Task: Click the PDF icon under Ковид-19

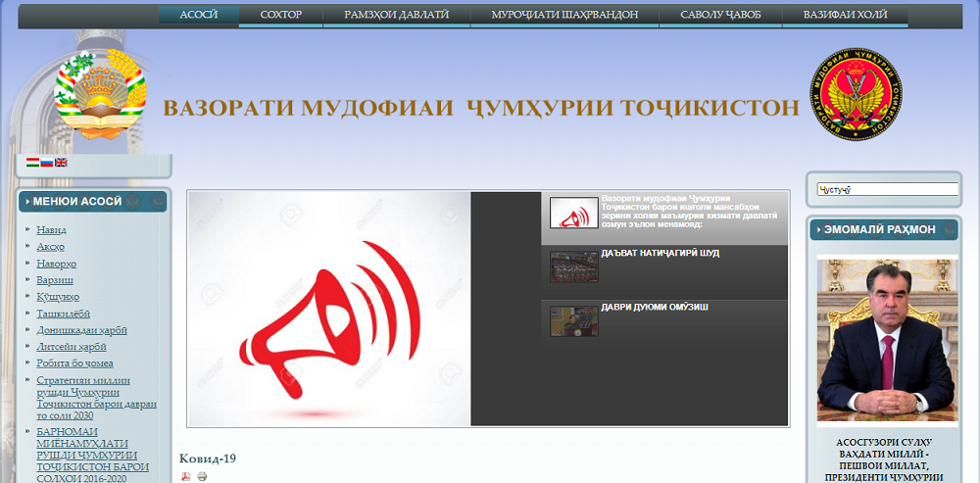Action: (185, 476)
